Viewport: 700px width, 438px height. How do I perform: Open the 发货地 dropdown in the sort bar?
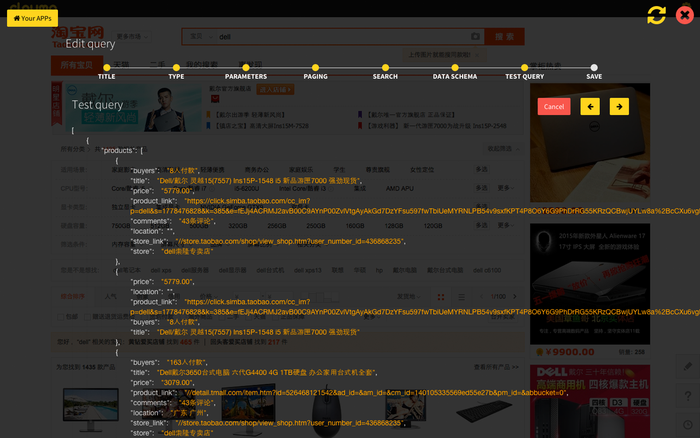408,296
